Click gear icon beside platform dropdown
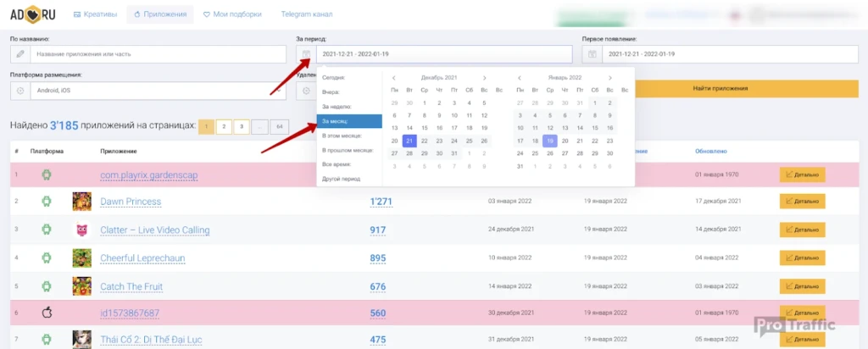Image resolution: width=868 pixels, height=349 pixels. 20,91
